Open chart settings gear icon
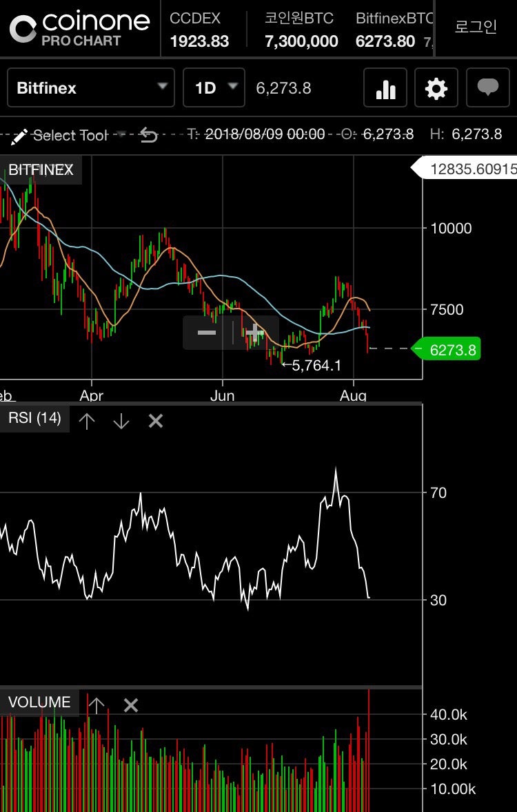 point(436,87)
